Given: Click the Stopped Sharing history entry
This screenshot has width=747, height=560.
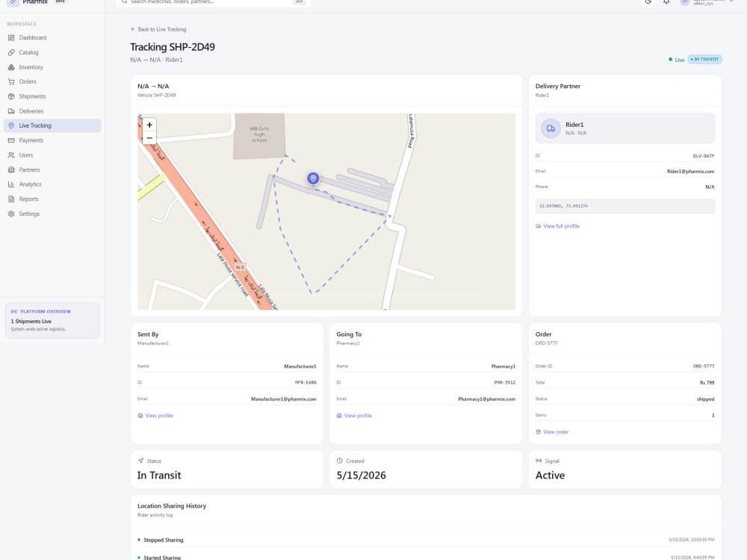Looking at the screenshot, I should pyautogui.click(x=426, y=540).
